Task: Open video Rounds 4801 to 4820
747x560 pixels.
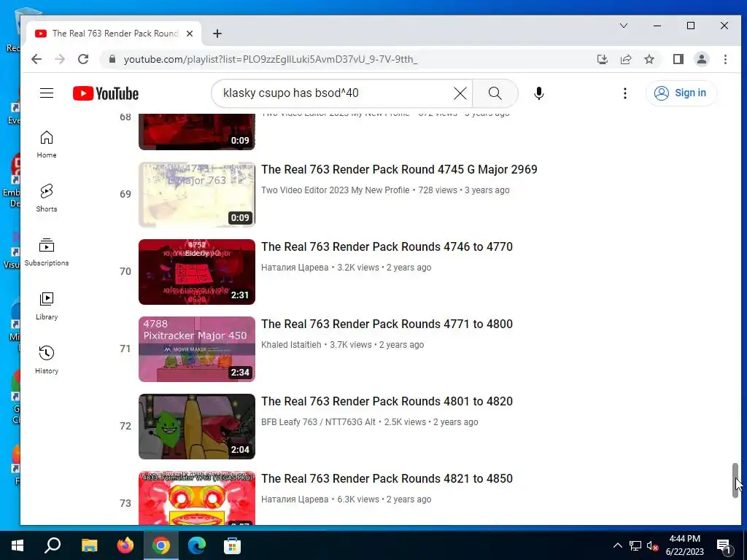Action: point(387,402)
